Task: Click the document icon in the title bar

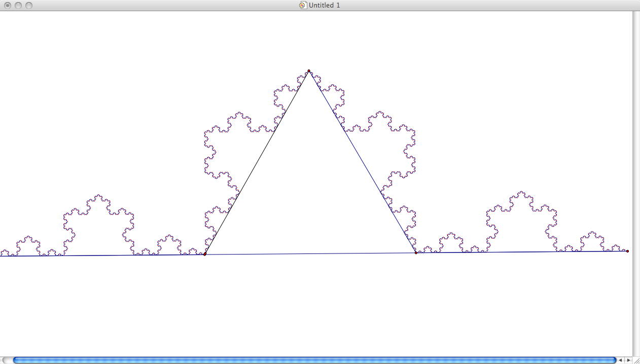Action: [x=302, y=5]
